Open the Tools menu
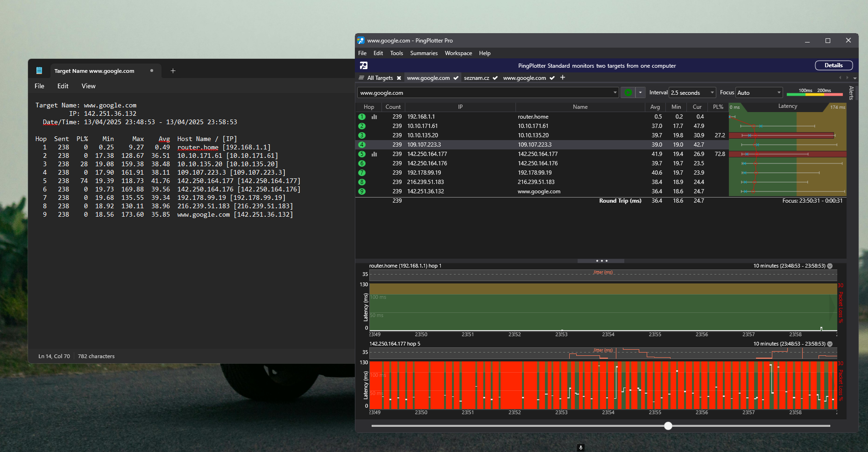The width and height of the screenshot is (868, 452). tap(396, 53)
